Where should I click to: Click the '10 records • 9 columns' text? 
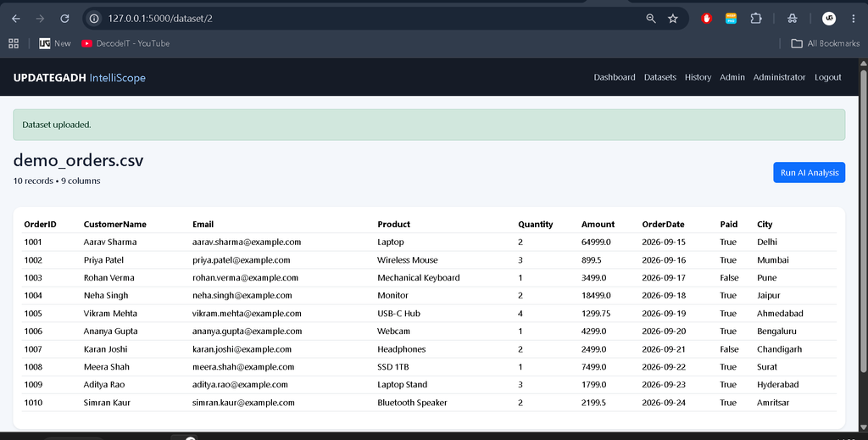pos(57,181)
